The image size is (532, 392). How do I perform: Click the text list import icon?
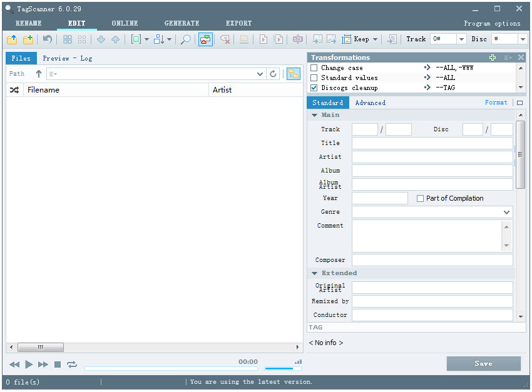[x=392, y=39]
